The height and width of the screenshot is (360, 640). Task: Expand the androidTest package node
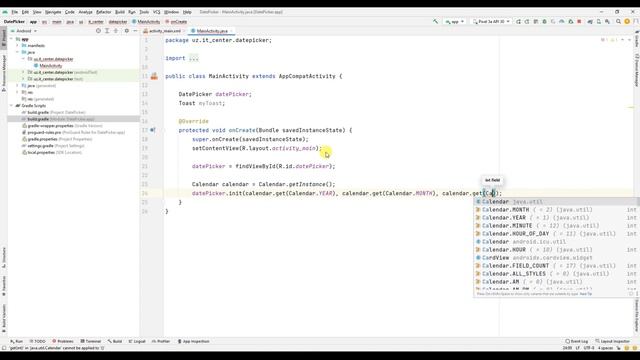[23, 72]
